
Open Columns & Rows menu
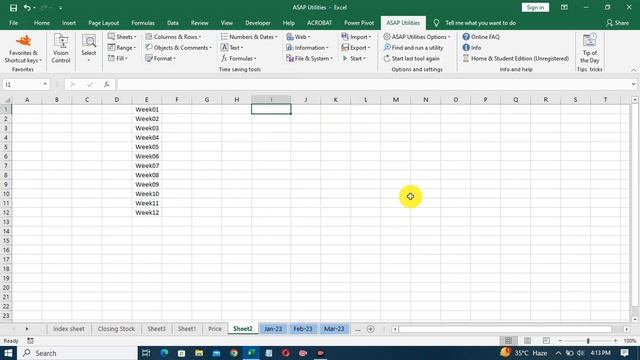(x=173, y=37)
